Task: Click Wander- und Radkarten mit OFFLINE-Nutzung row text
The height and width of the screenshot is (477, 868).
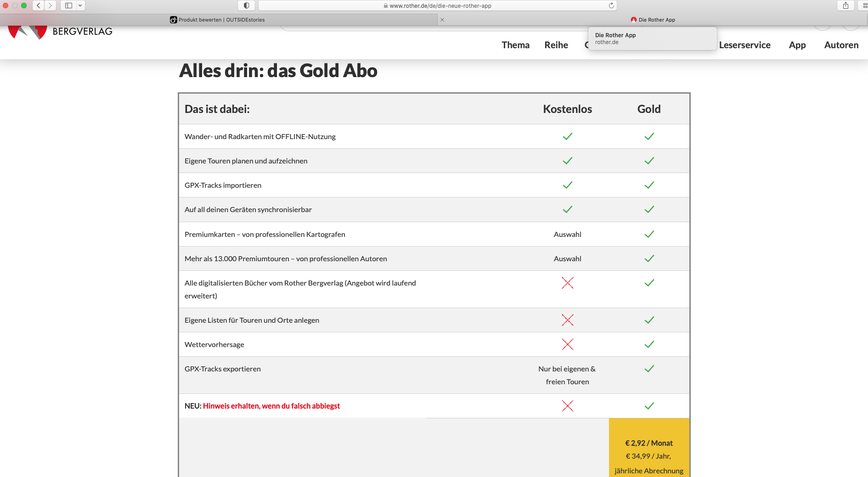Action: (x=260, y=137)
